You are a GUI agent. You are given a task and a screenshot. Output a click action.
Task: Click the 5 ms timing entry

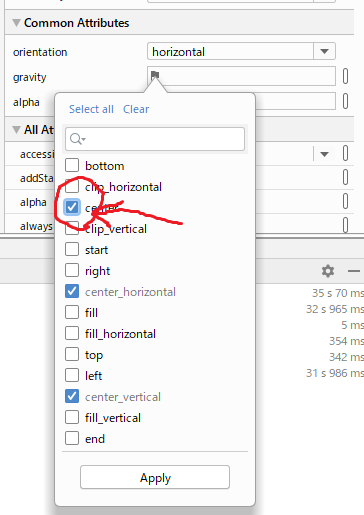click(352, 325)
